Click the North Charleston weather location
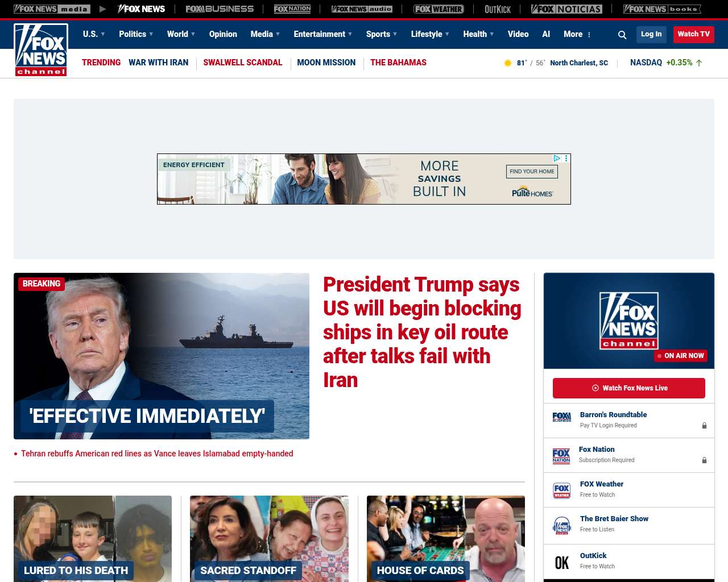Screen dimensions: 728x582 click(579, 63)
